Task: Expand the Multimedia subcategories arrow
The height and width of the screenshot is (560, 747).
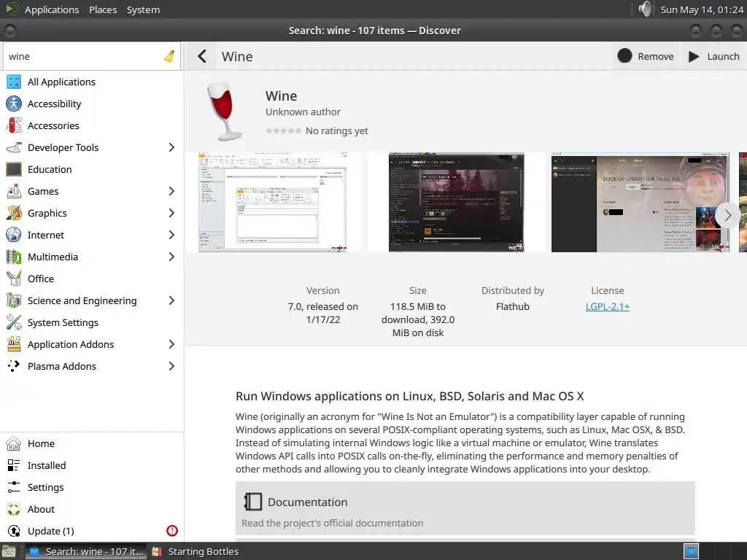Action: (171, 257)
